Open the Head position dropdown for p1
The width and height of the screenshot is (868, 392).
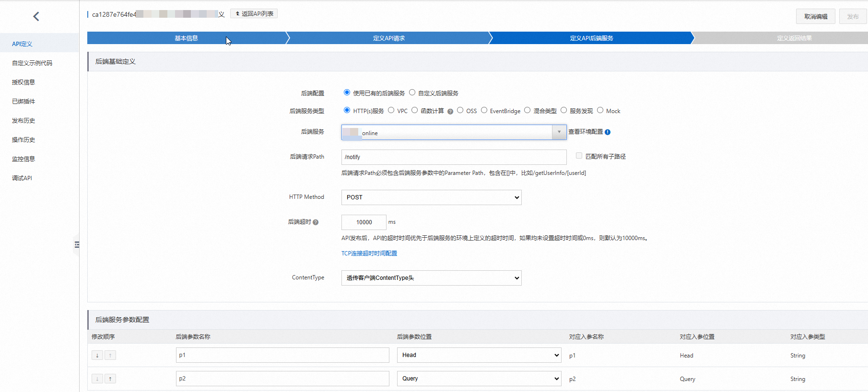pyautogui.click(x=479, y=355)
